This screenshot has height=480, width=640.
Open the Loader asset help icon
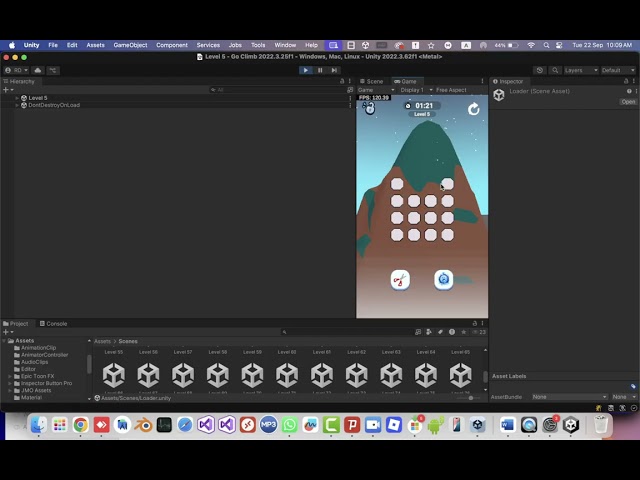[629, 91]
